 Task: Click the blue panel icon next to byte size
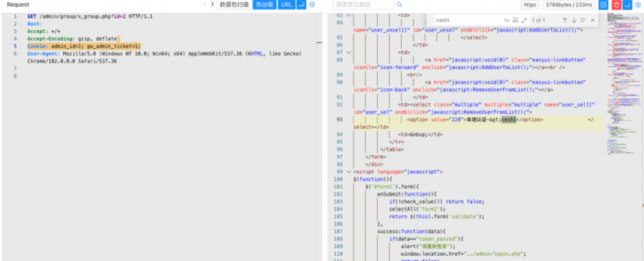point(604,5)
